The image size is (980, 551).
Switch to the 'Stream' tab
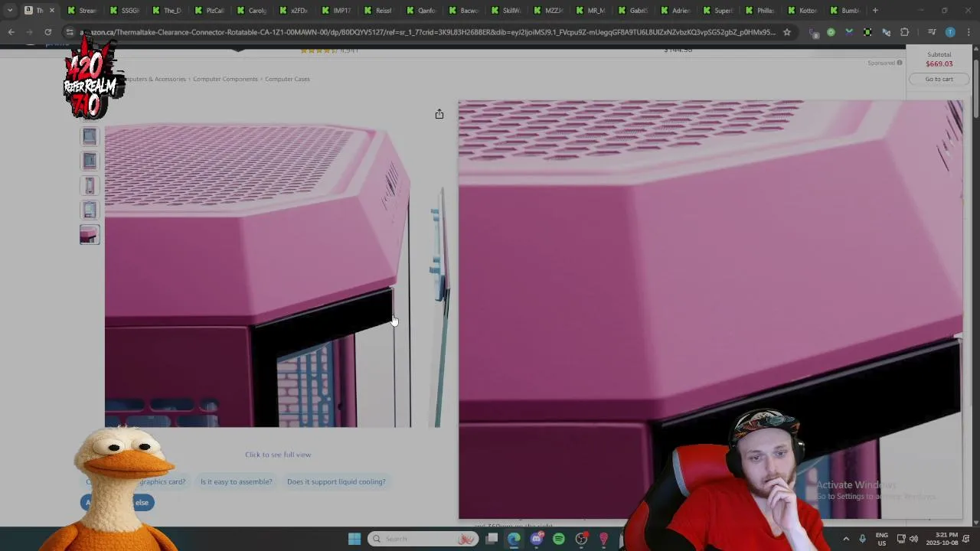(82, 11)
